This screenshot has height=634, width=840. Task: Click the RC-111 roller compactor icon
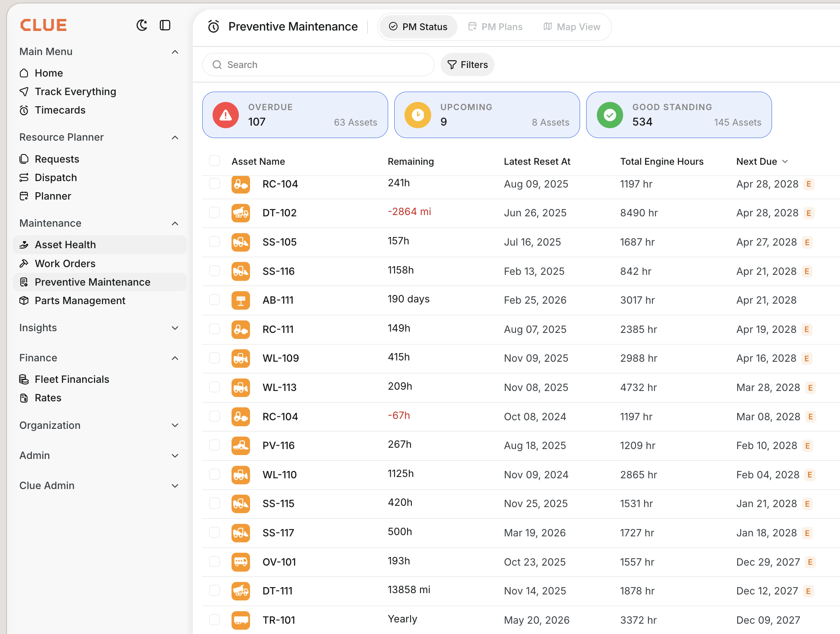tap(241, 329)
